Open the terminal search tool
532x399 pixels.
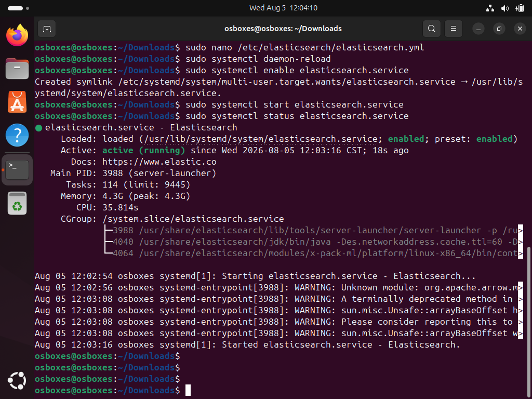tap(432, 29)
